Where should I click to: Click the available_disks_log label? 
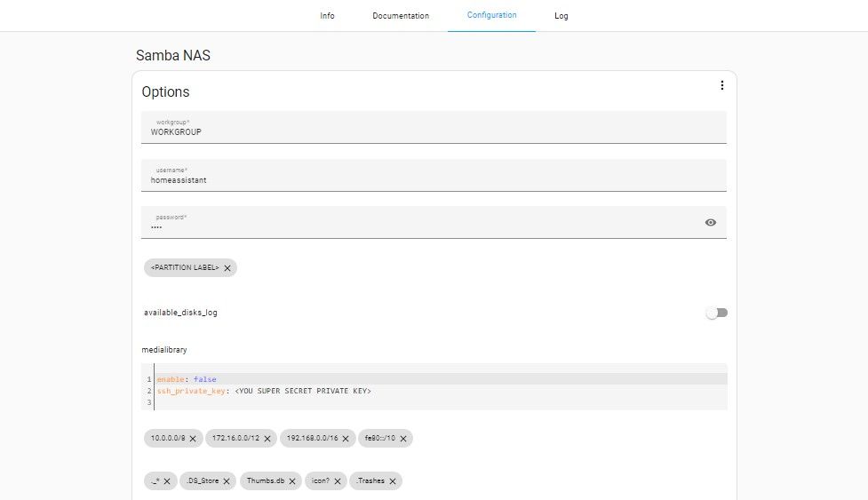coord(180,313)
